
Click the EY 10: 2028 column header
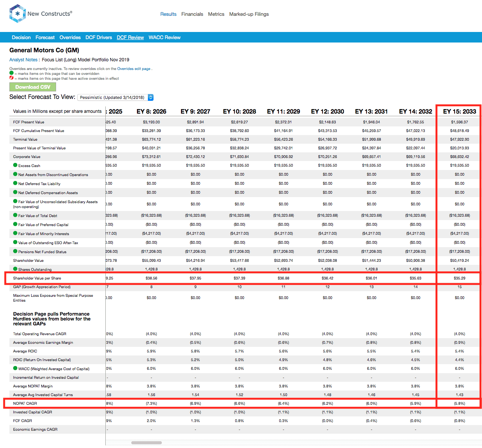click(x=239, y=111)
